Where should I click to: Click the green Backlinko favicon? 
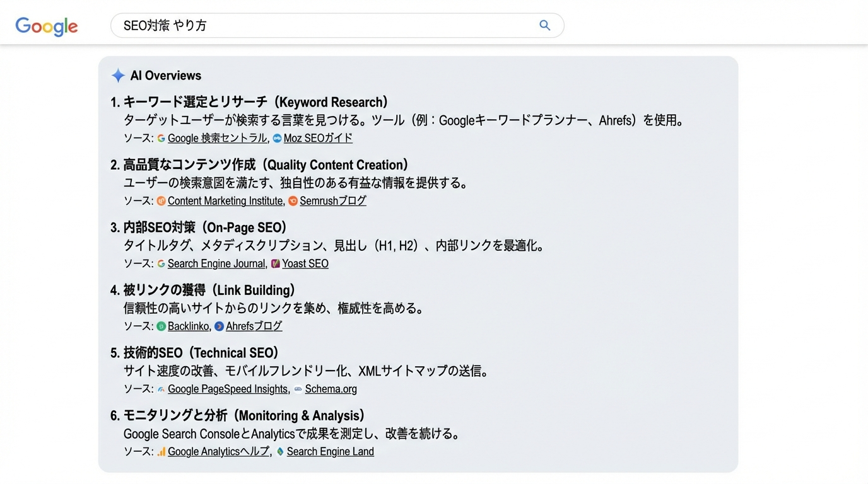(161, 326)
